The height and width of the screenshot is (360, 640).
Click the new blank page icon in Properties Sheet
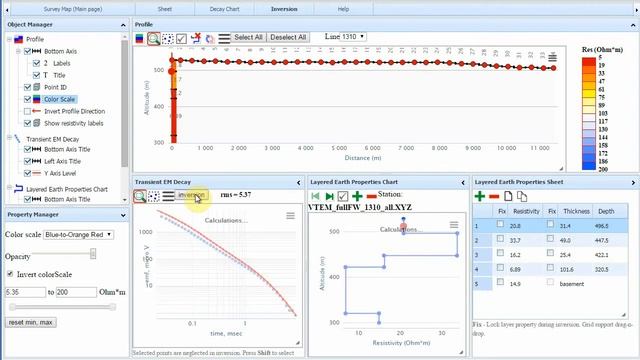[508, 196]
